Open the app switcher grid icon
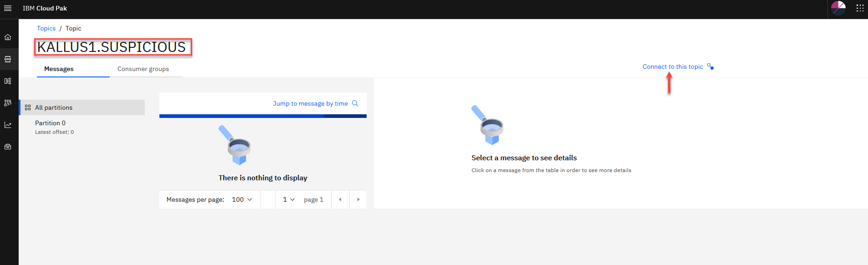Screen dimensions: 868x265 pyautogui.click(x=860, y=8)
